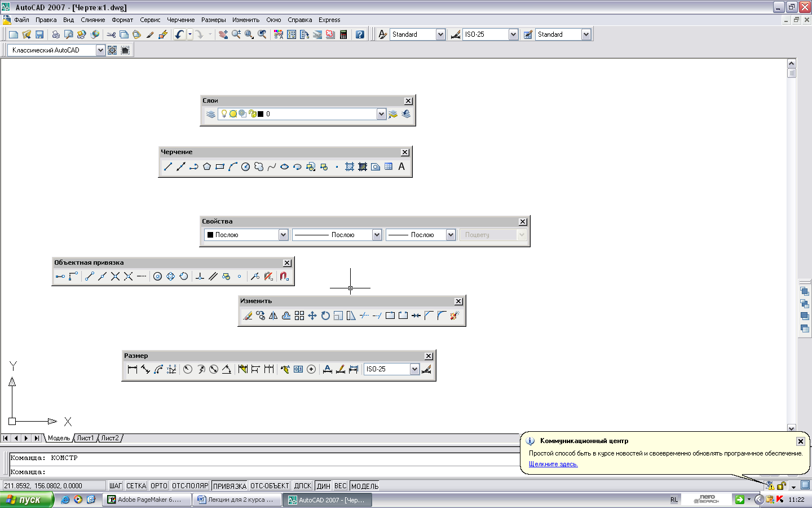Open Классический AutoCAD workspace dropdown

(100, 50)
